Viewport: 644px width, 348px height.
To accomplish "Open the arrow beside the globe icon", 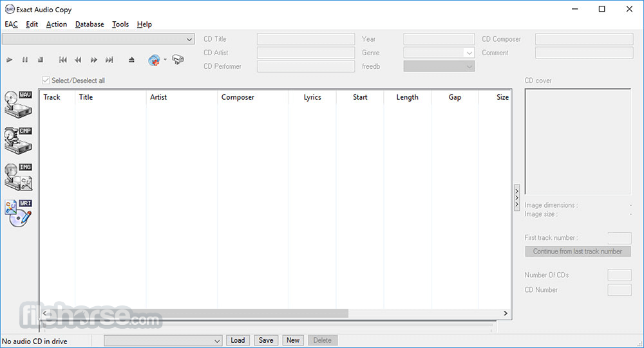I will (x=165, y=60).
